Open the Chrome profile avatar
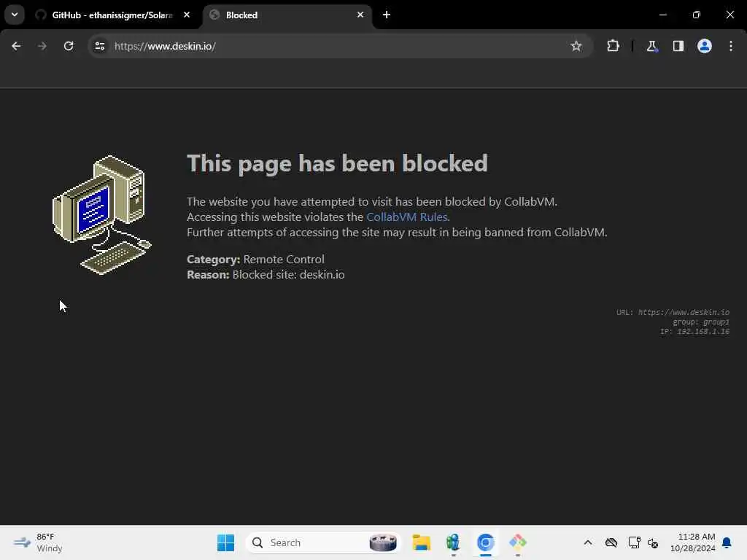 tap(704, 46)
